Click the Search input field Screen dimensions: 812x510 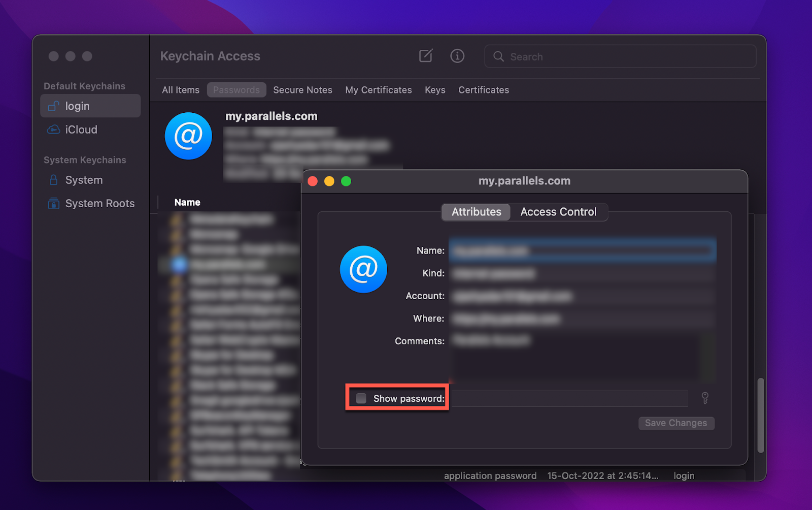pos(620,56)
